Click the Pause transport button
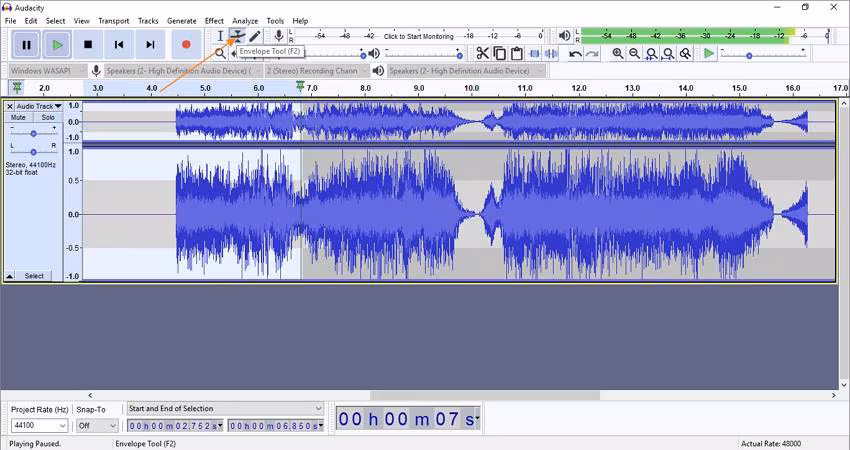This screenshot has height=450, width=850. [26, 45]
